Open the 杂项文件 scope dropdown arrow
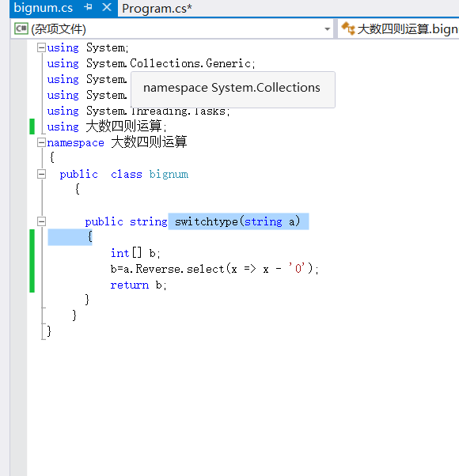This screenshot has width=459, height=476. tap(327, 29)
